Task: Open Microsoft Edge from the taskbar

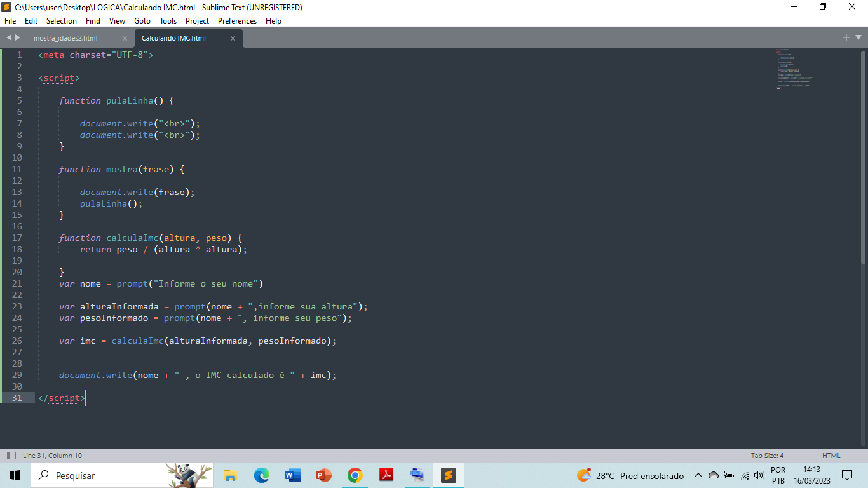Action: click(x=261, y=475)
